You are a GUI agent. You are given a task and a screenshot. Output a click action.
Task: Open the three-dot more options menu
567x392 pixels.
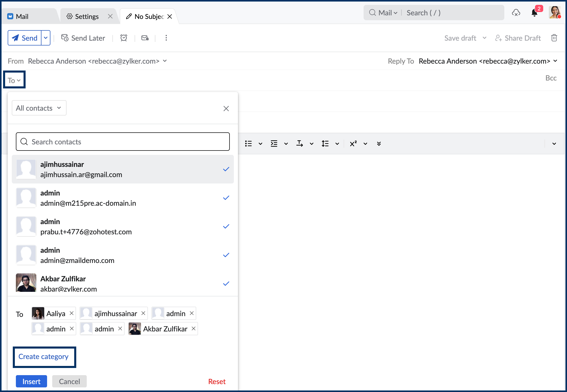coord(166,38)
